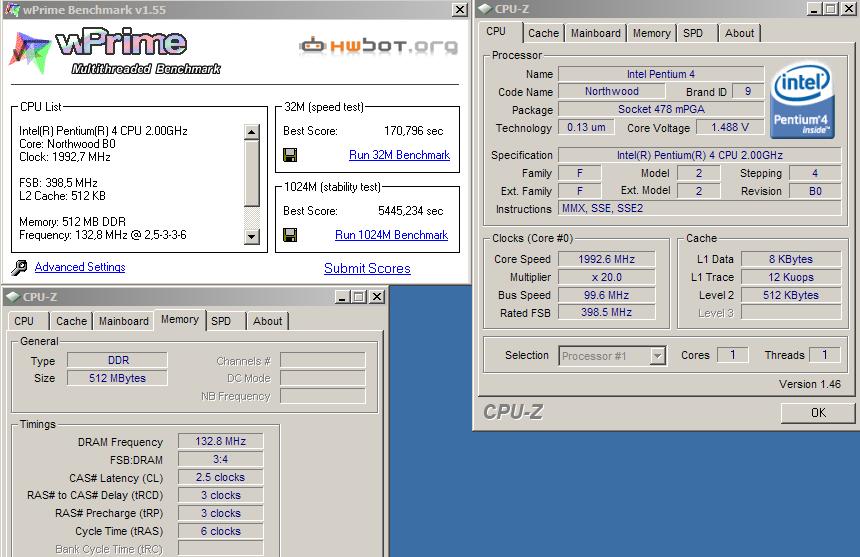
Task: Click the Revision B0 field
Action: 815,191
